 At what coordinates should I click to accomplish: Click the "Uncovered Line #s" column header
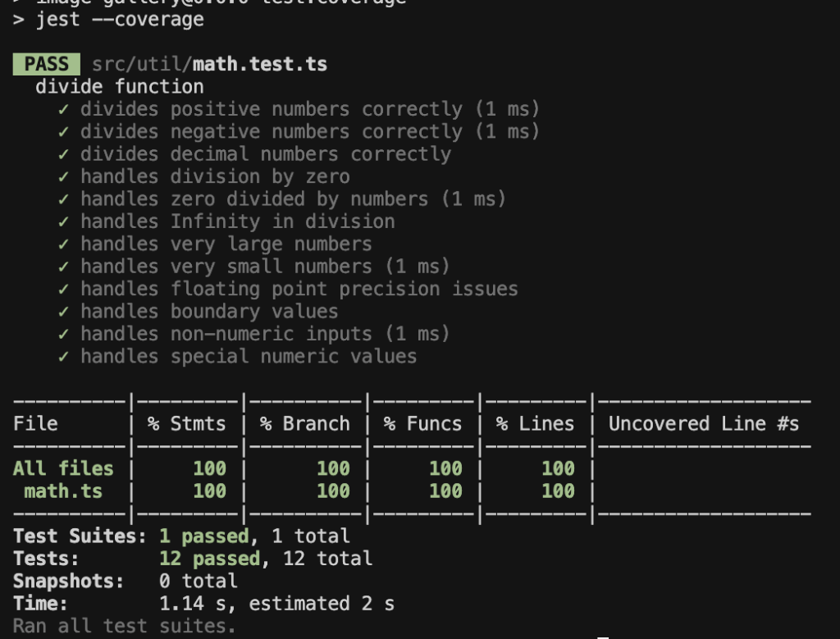tap(703, 424)
